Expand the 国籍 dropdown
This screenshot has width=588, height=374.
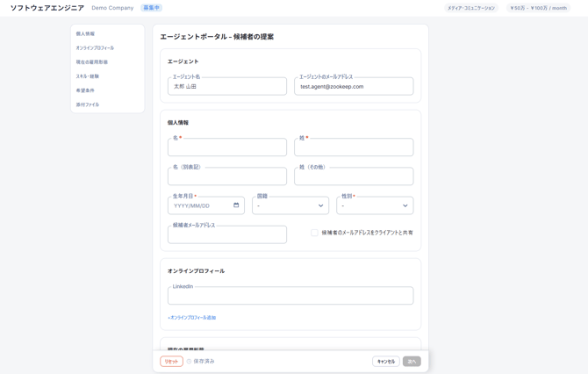290,205
